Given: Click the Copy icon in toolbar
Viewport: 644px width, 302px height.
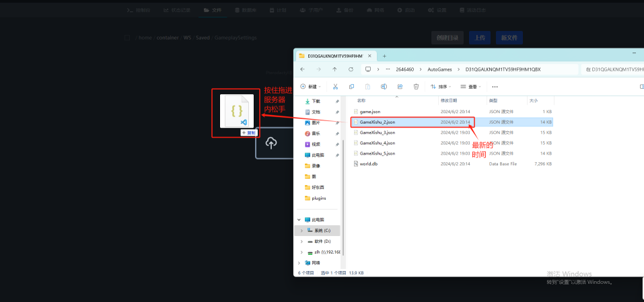Looking at the screenshot, I should (x=351, y=87).
